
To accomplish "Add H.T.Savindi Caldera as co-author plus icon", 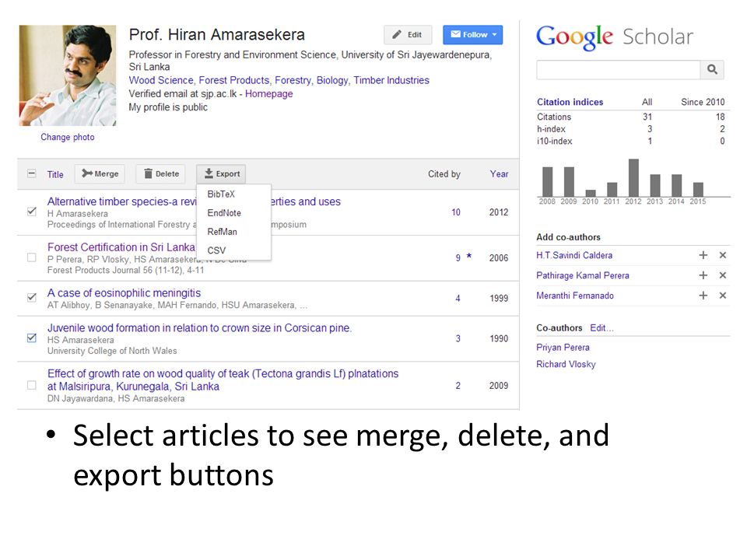I will pos(703,255).
